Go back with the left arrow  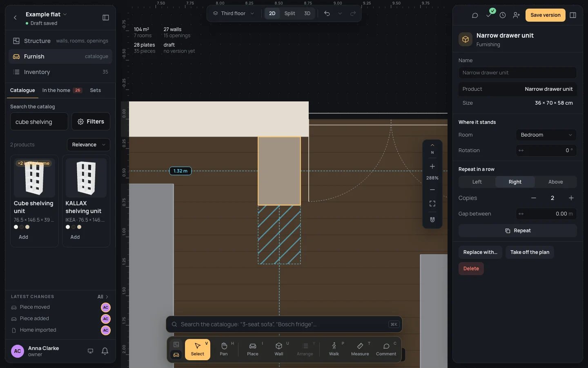click(x=15, y=18)
